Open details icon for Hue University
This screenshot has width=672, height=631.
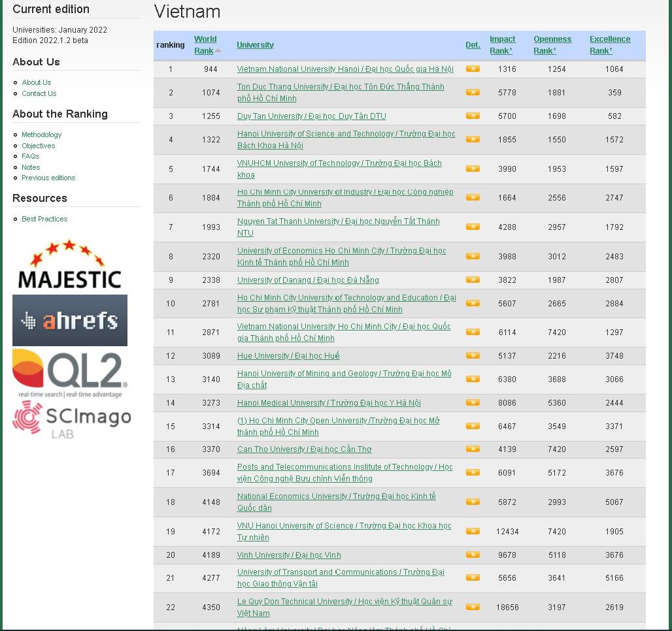click(473, 356)
